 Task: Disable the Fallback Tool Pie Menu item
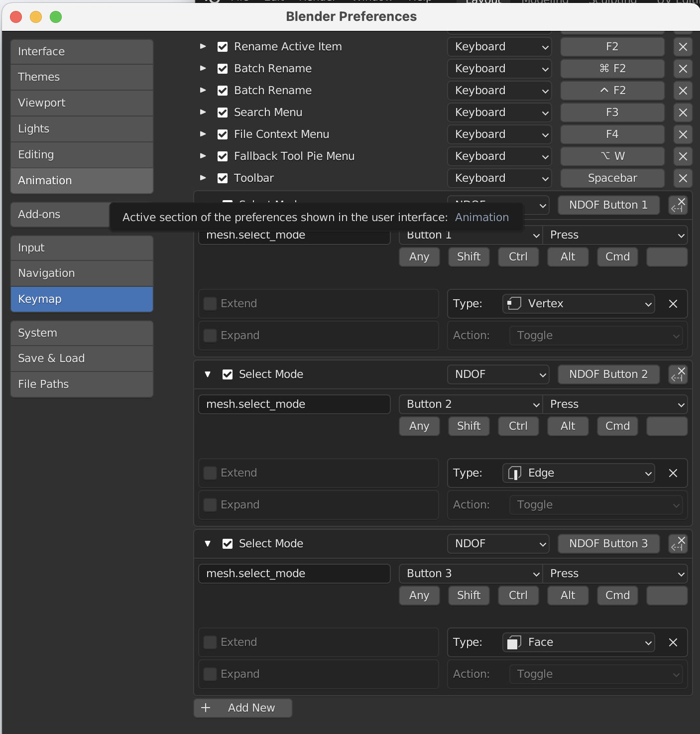223,156
